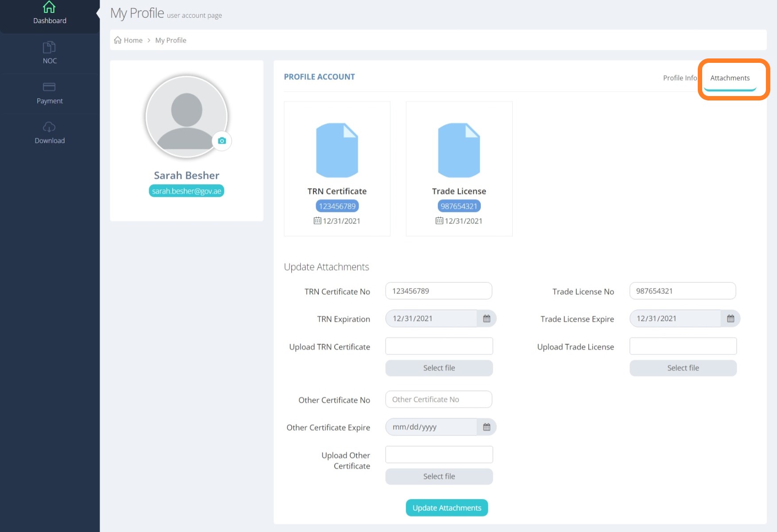Click the Update Attachments button
777x532 pixels.
point(447,508)
